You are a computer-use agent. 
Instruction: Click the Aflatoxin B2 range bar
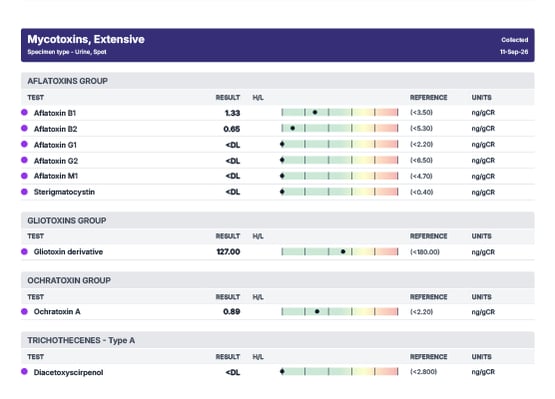(340, 128)
